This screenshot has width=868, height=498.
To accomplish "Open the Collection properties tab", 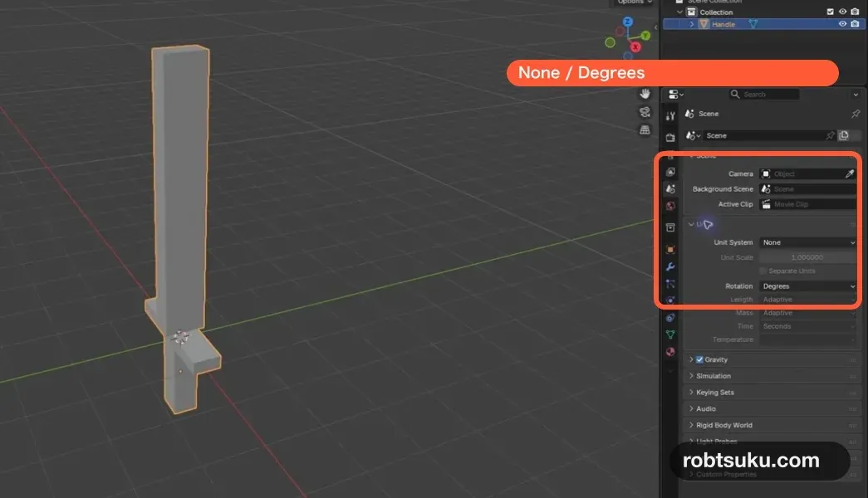I will click(670, 227).
